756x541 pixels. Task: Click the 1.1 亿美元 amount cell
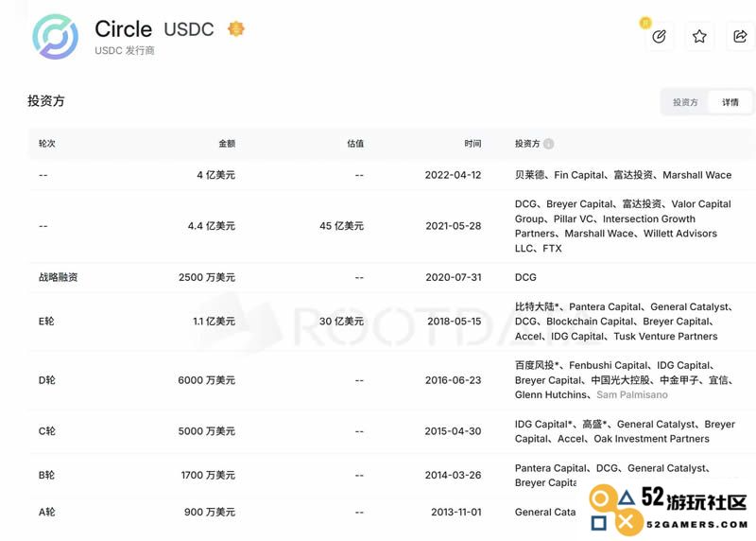pyautogui.click(x=215, y=322)
